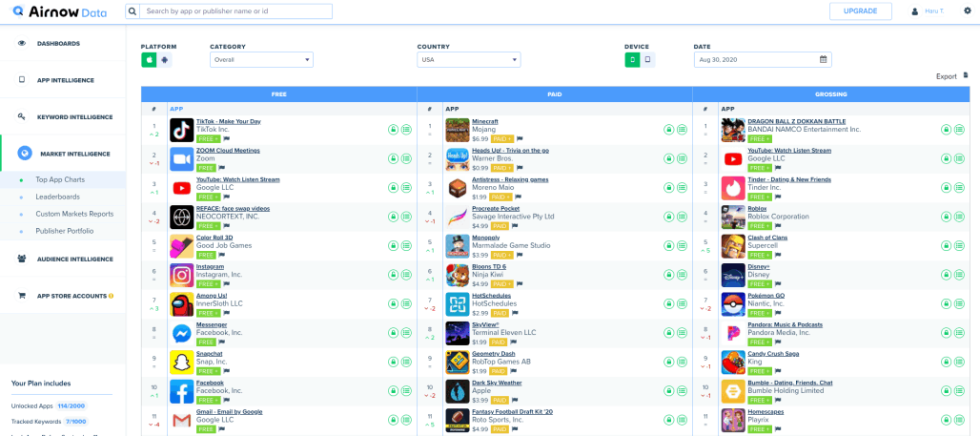Open the Category dropdown showing Overall
Viewport: 980px width, 436px height.
[x=261, y=60]
